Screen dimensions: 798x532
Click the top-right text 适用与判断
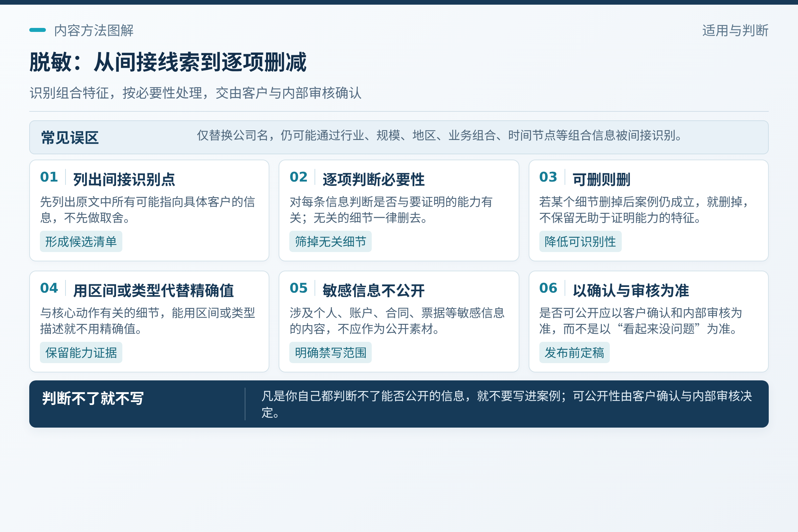pos(735,31)
